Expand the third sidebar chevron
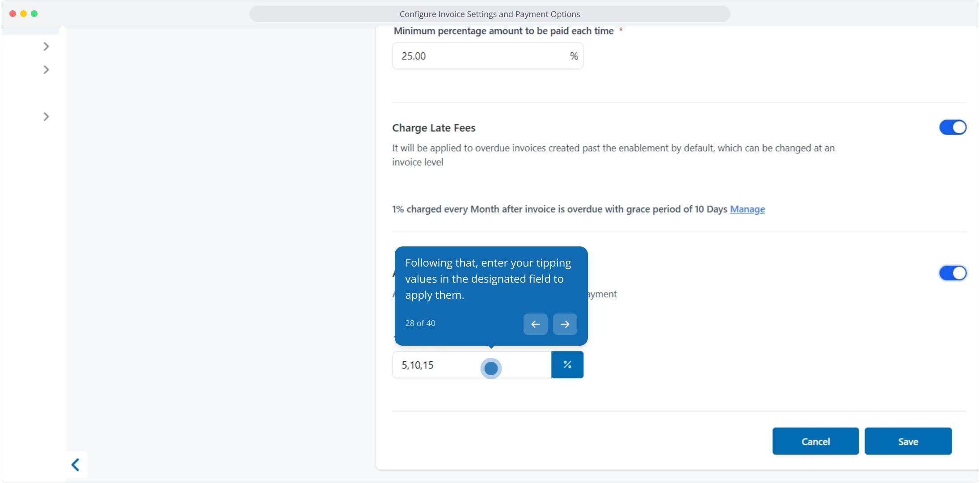The width and height of the screenshot is (980, 483). coord(46,117)
